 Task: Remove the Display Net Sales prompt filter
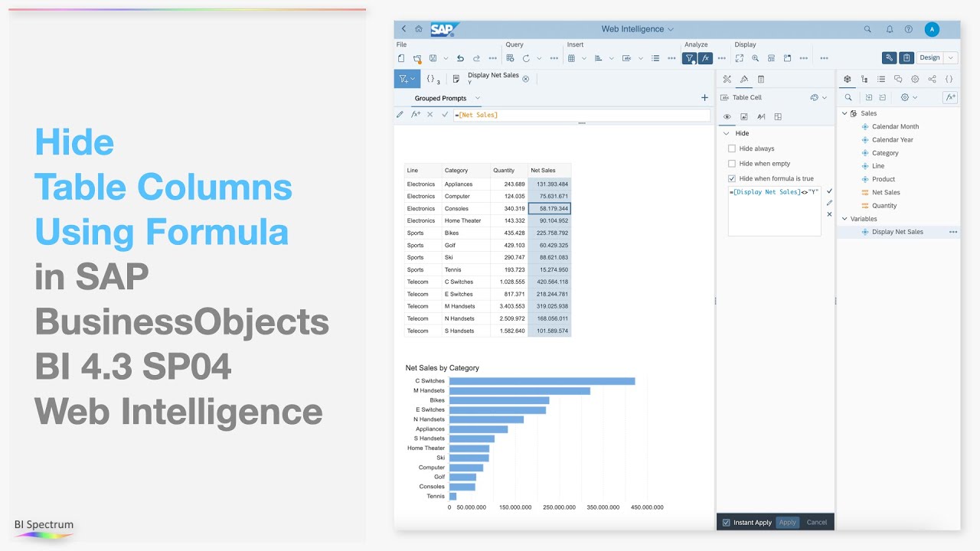click(526, 79)
